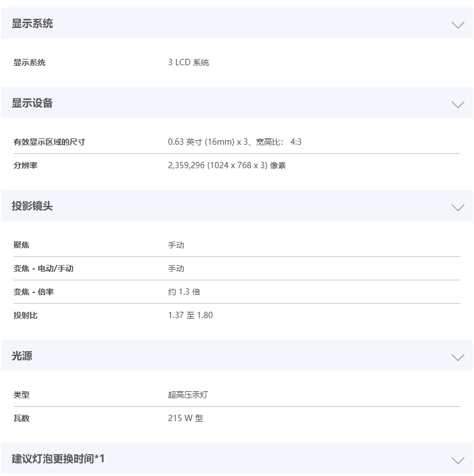
Task: Select the 3 LCD 系统 value text
Action: [189, 62]
